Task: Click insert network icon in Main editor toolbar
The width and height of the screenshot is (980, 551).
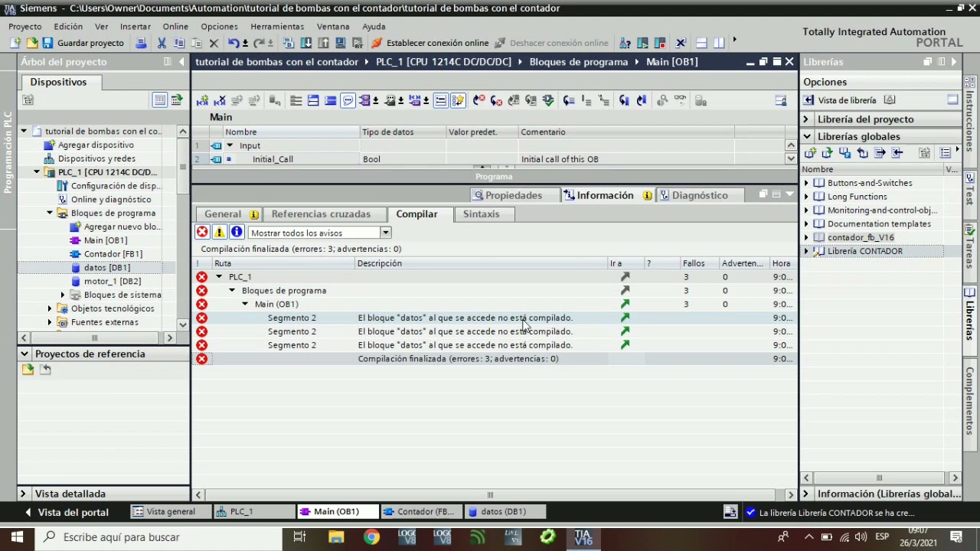Action: coord(202,101)
